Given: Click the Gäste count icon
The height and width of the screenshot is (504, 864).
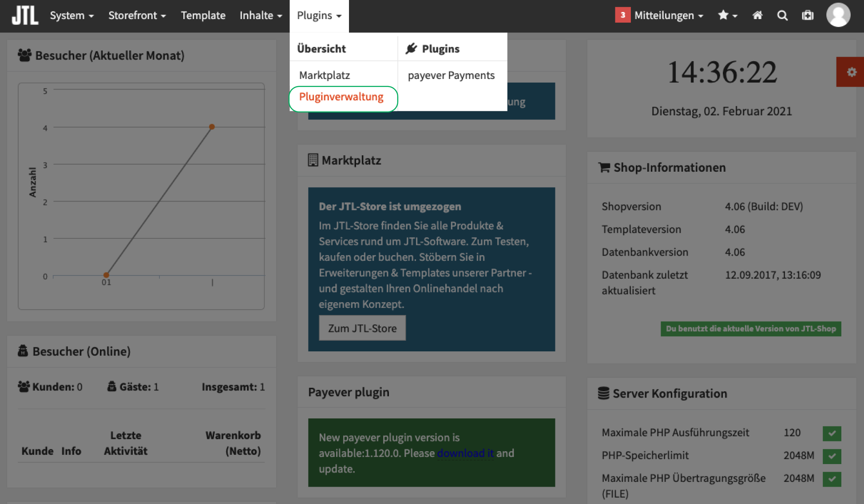Looking at the screenshot, I should 112,386.
